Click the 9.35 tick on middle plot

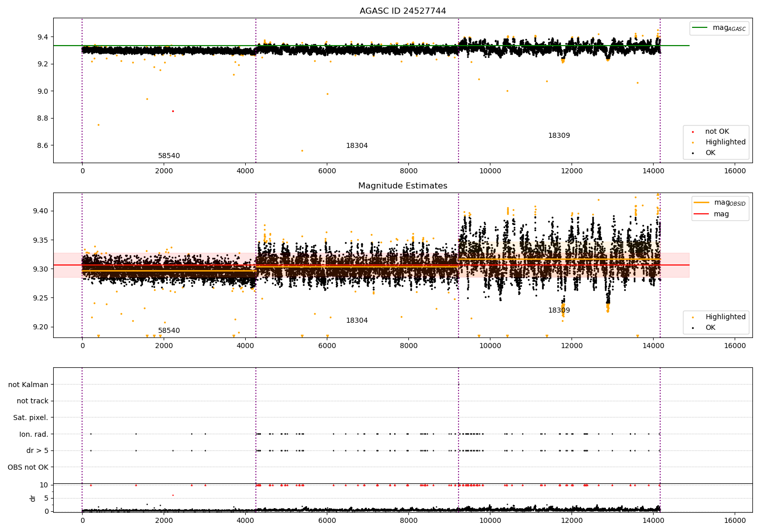(x=40, y=240)
